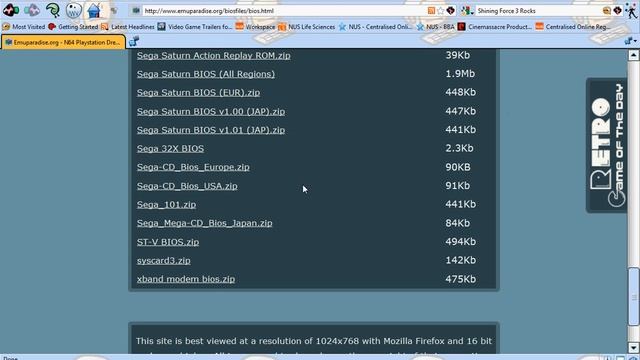
Task: Click the 494Kb size value
Action: pos(460,242)
